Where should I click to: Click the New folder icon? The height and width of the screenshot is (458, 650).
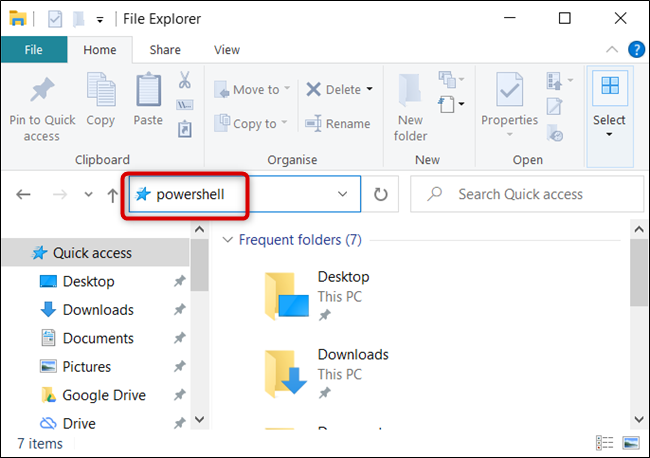(x=410, y=90)
